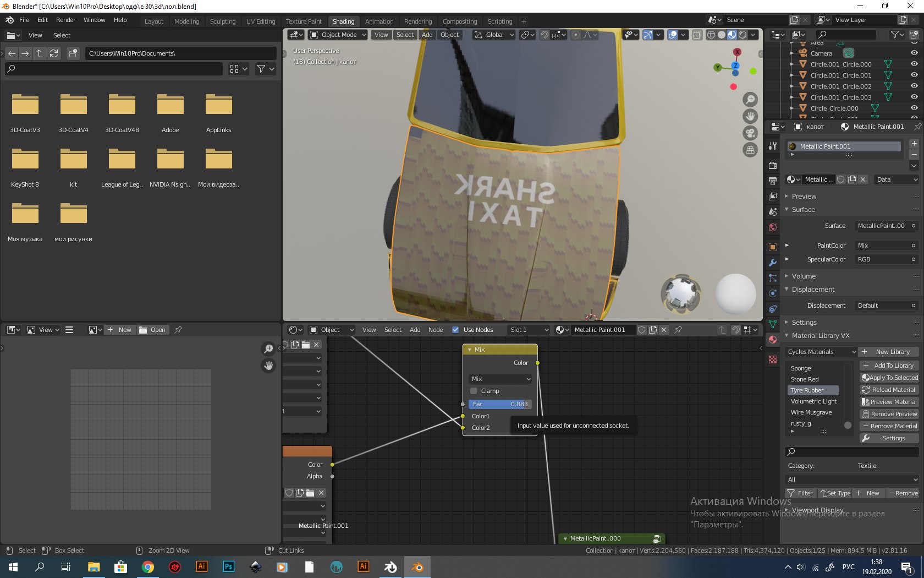Image resolution: width=924 pixels, height=578 pixels.
Task: Open the Object properties orange square tab
Action: [773, 247]
